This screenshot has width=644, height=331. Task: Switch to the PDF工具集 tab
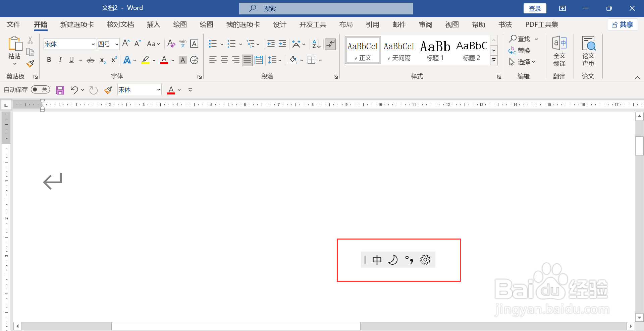pyautogui.click(x=542, y=24)
